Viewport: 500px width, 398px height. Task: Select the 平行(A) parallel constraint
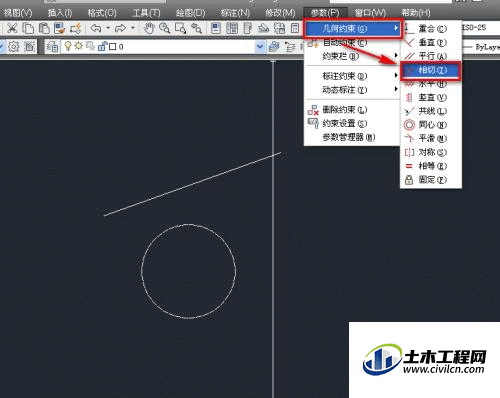431,56
